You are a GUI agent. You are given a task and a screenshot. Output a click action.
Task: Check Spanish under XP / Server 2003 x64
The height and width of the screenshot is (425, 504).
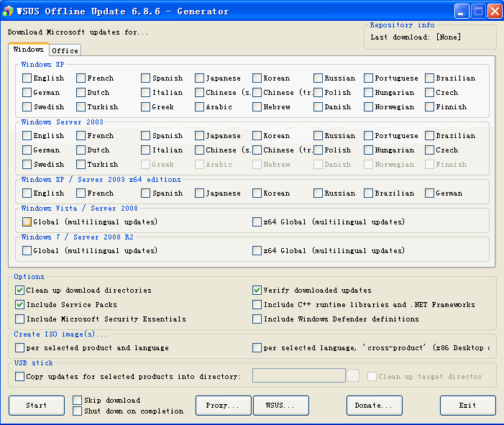(x=146, y=193)
